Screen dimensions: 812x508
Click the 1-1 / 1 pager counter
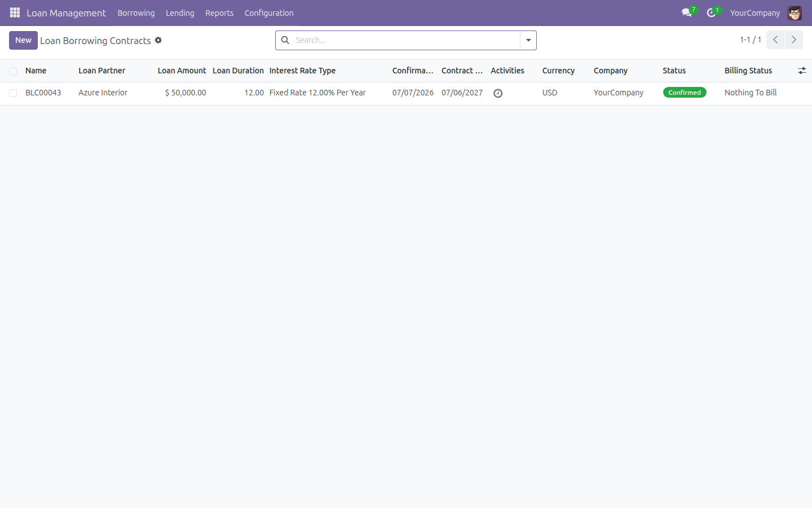click(751, 40)
